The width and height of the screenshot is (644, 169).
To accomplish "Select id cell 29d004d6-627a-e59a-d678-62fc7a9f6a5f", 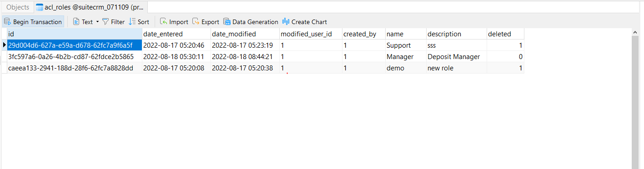I will [75, 45].
